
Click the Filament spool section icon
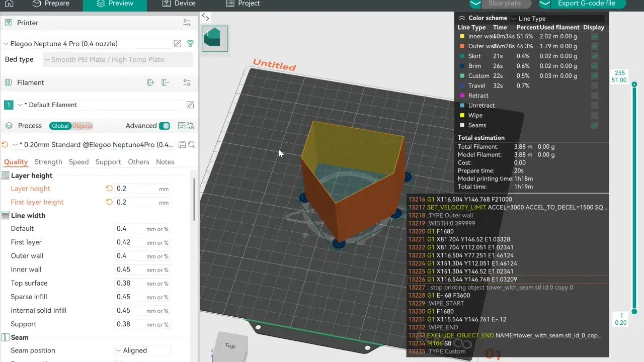coord(9,82)
